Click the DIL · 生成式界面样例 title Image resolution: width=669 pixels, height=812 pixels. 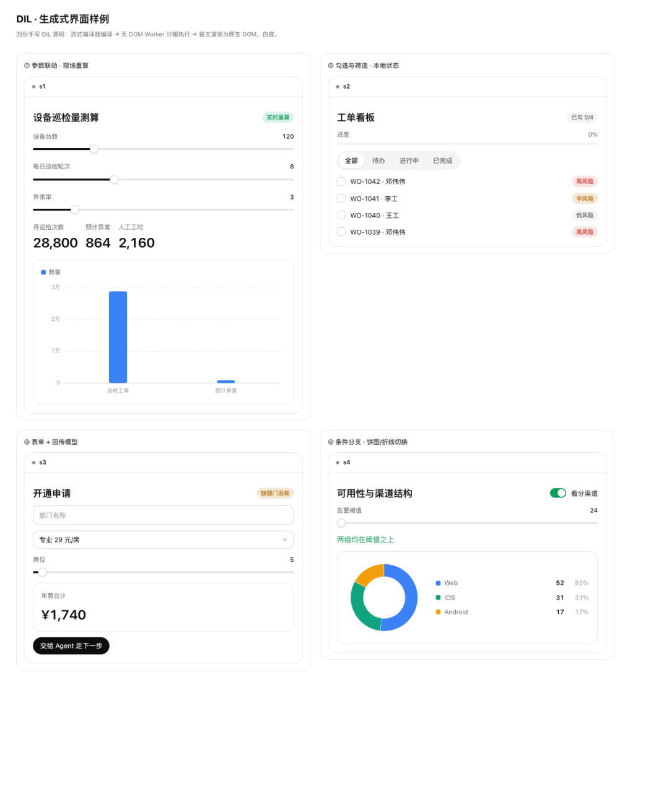[x=63, y=19]
